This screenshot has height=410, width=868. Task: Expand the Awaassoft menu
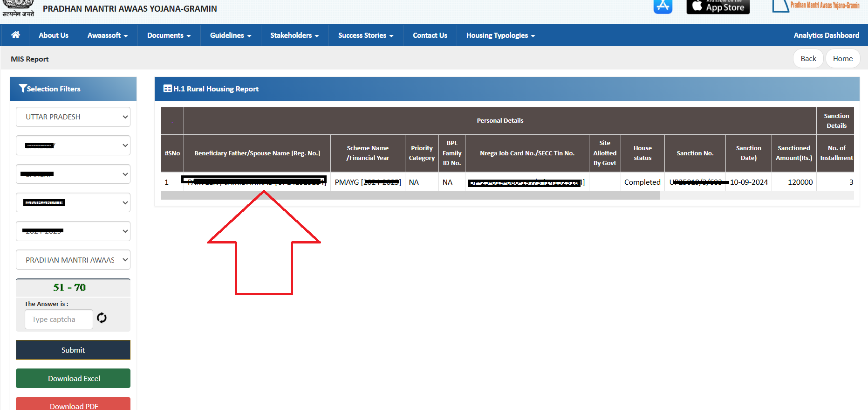pos(108,35)
